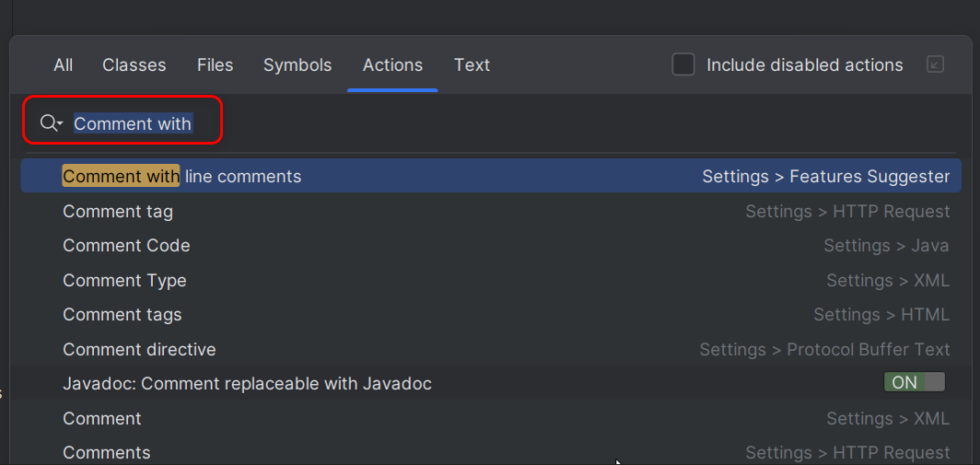Click the search magnifier icon
This screenshot has height=465, width=980.
(x=48, y=122)
